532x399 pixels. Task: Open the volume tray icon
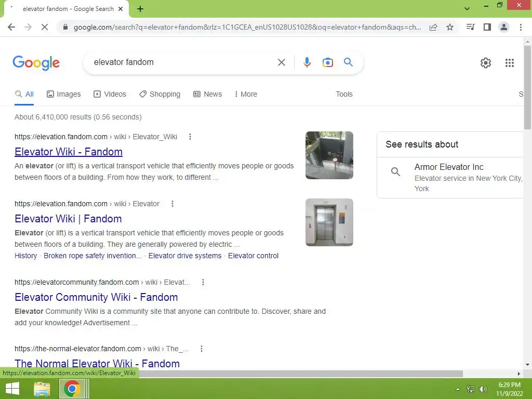click(x=483, y=389)
